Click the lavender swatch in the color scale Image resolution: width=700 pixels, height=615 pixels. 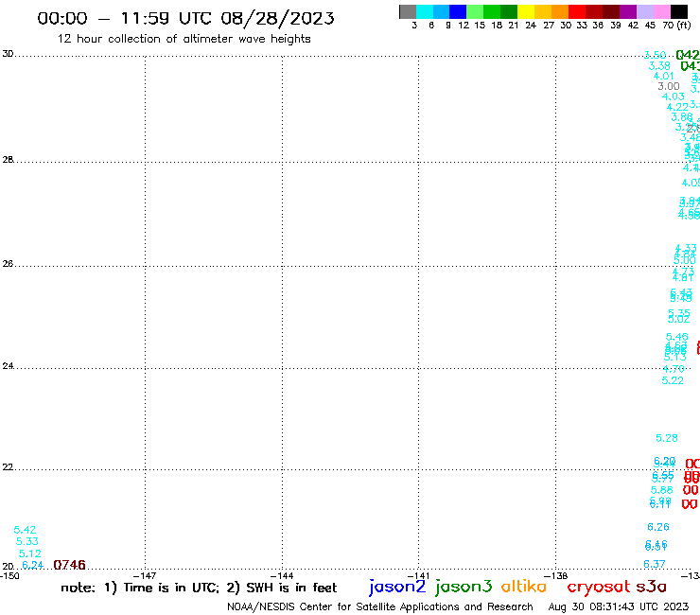point(644,11)
